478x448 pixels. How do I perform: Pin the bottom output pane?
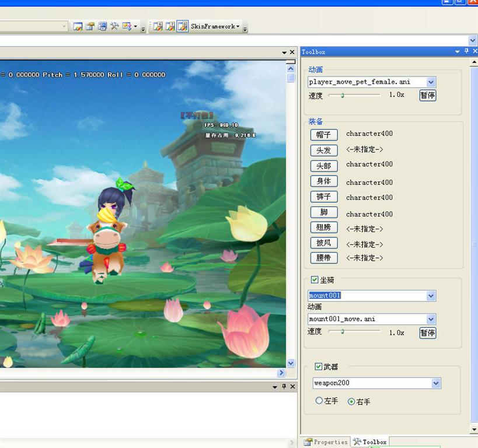coord(284,386)
